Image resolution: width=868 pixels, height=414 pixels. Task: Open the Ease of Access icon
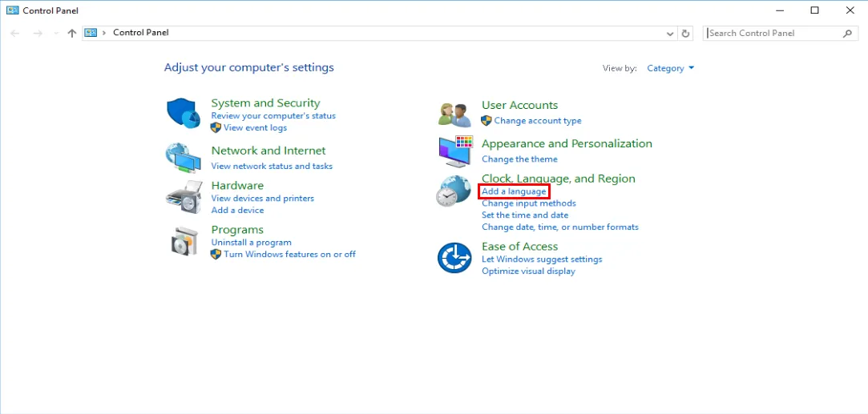click(x=454, y=258)
